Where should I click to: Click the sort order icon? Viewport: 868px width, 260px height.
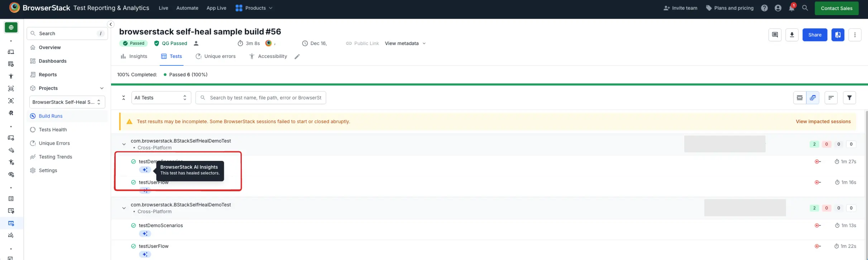(x=831, y=98)
